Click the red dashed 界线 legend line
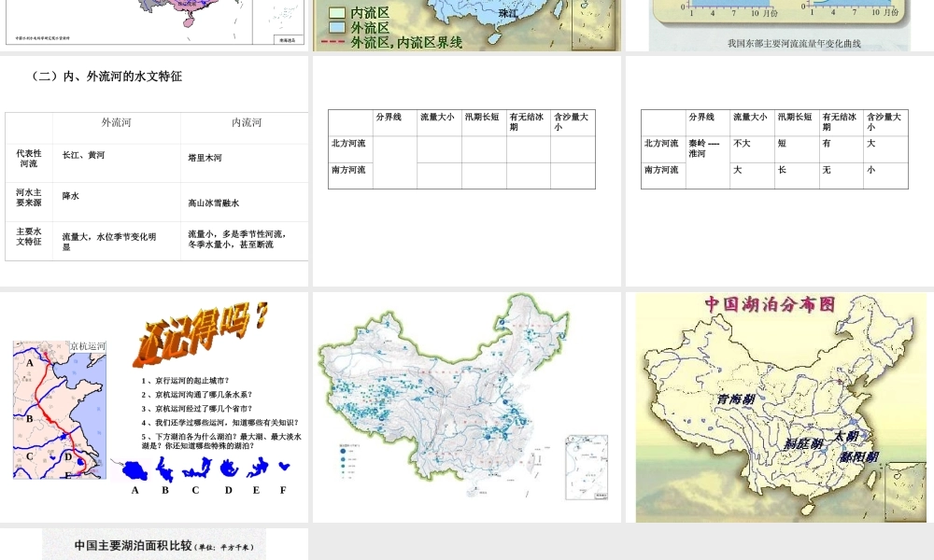Screen dimensions: 934x560 pyautogui.click(x=333, y=42)
